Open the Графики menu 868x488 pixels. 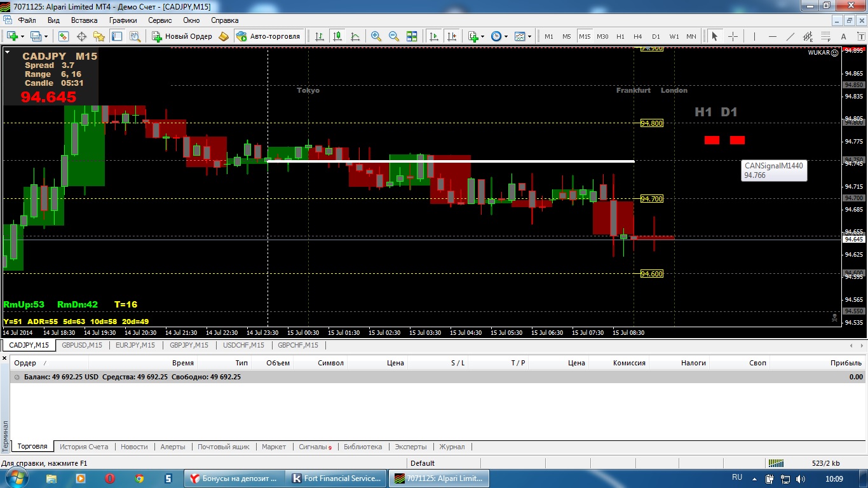[123, 20]
